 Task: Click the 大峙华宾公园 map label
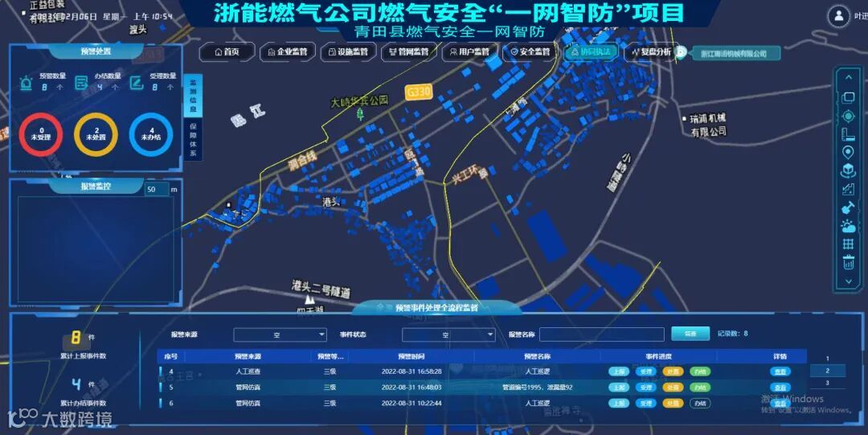tap(359, 101)
